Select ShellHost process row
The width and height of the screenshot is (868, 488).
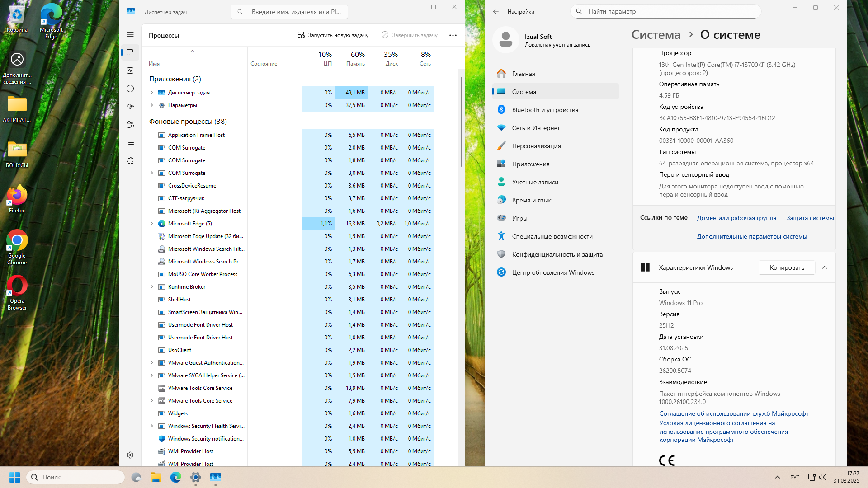288,300
